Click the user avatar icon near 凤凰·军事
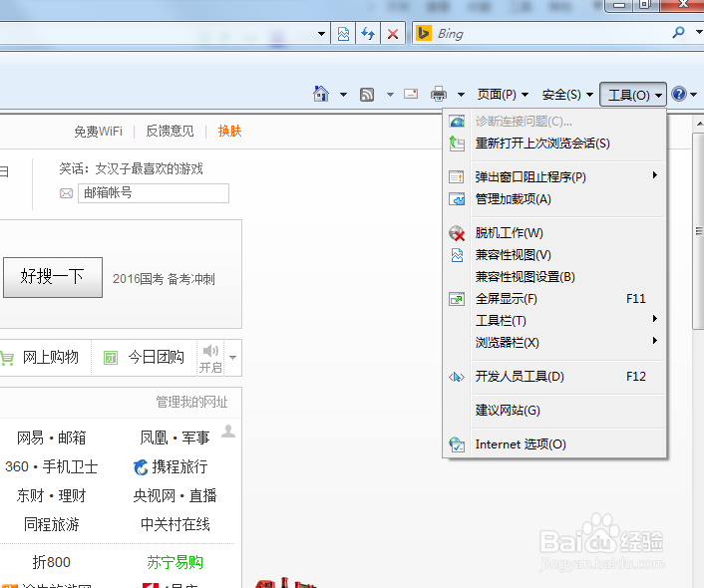704x588 pixels. point(228,431)
